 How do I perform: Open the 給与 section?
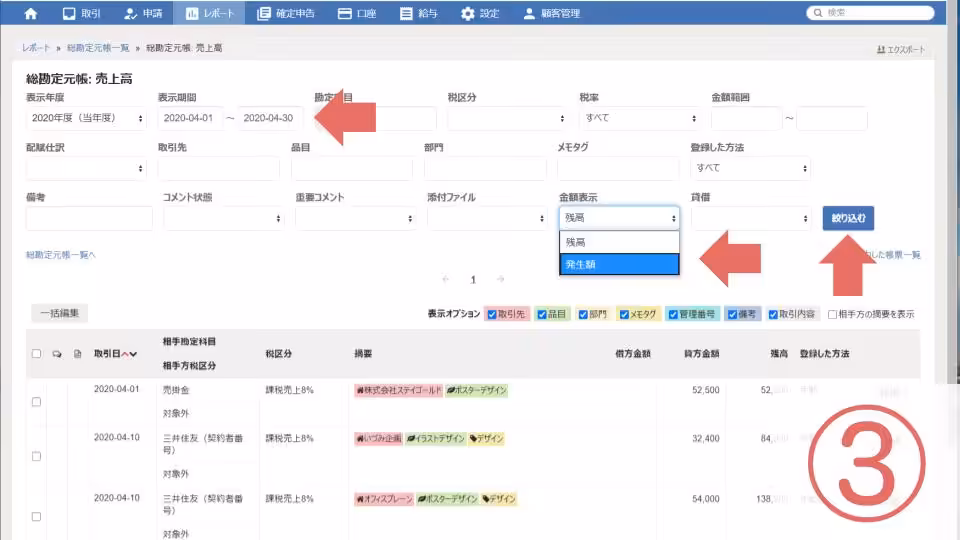420,14
